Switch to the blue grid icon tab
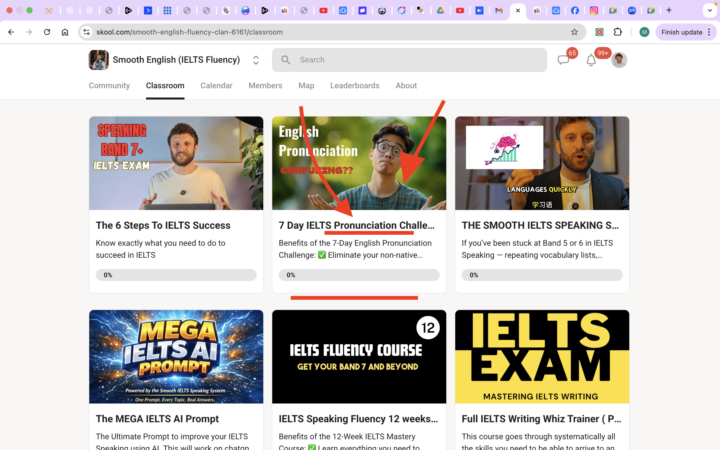 pos(167,11)
